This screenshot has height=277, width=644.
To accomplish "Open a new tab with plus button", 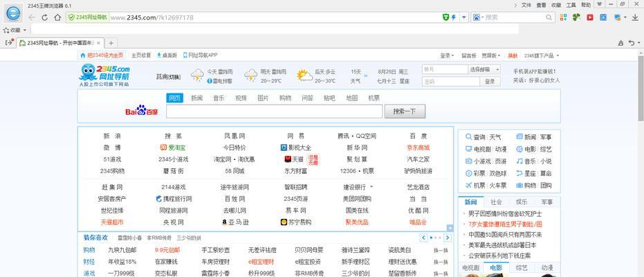I will (x=111, y=43).
